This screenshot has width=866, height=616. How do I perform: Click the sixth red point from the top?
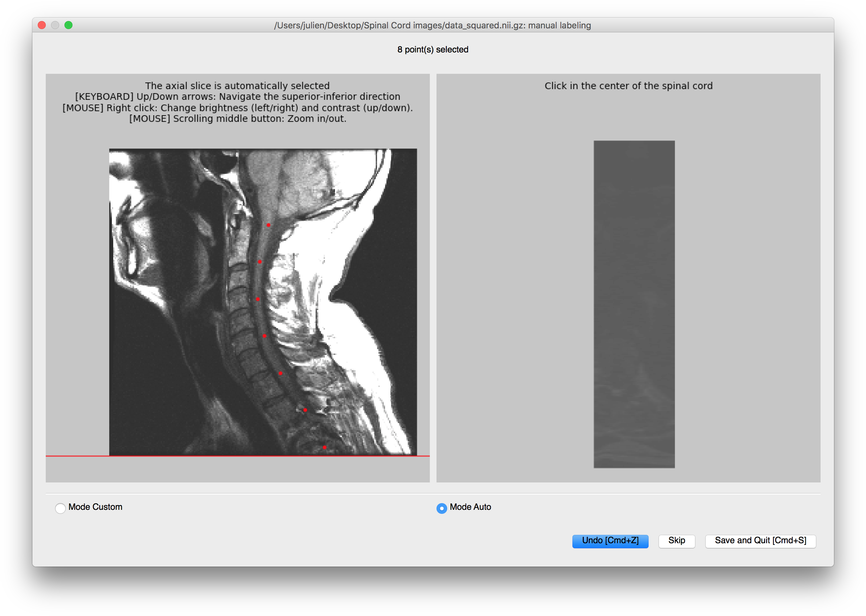pyautogui.click(x=305, y=410)
